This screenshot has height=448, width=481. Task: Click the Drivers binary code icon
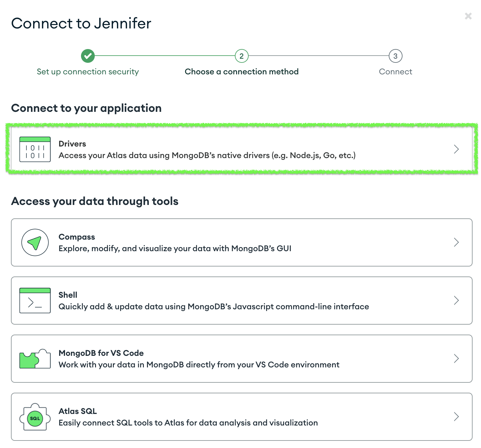(x=35, y=149)
